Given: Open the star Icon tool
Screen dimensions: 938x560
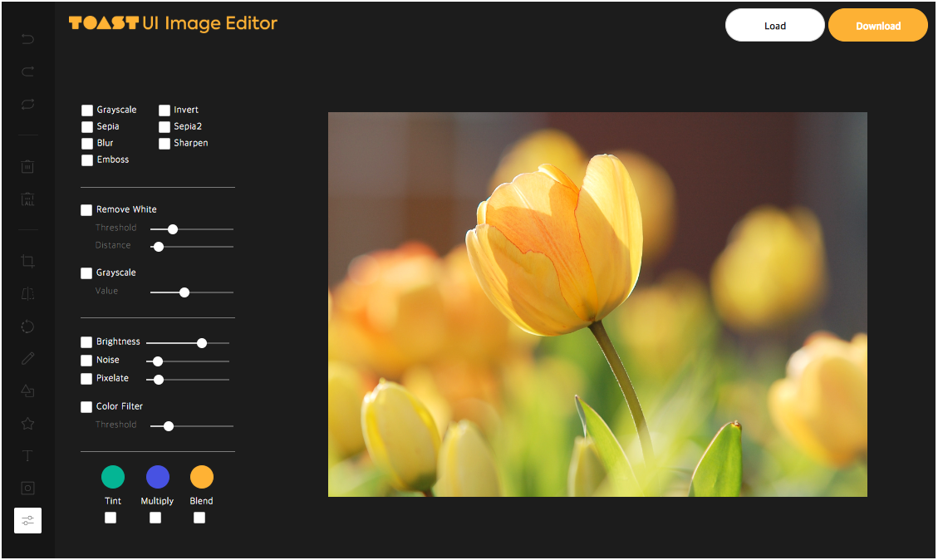Looking at the screenshot, I should point(27,423).
